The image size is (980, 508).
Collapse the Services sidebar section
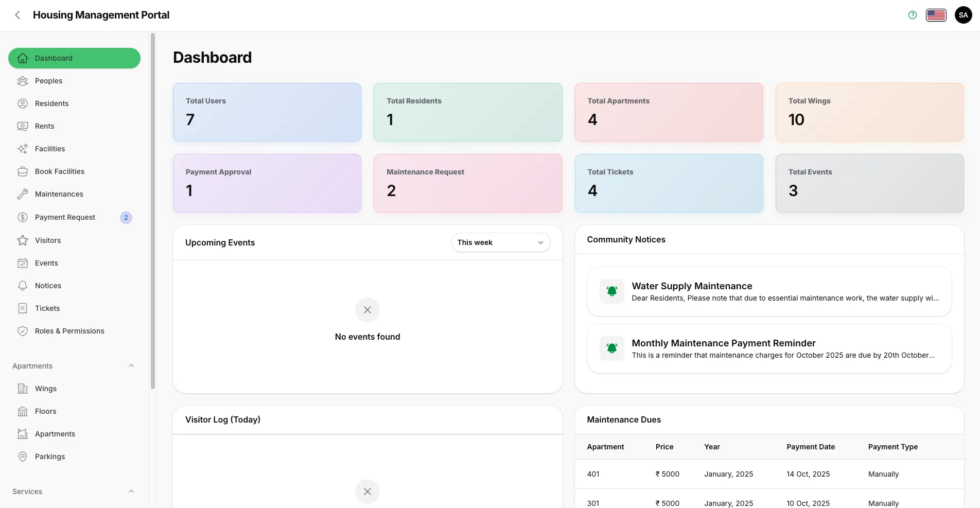pos(131,492)
